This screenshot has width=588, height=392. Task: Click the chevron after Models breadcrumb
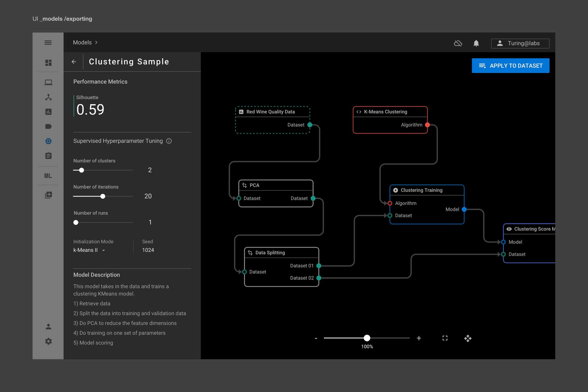point(96,42)
